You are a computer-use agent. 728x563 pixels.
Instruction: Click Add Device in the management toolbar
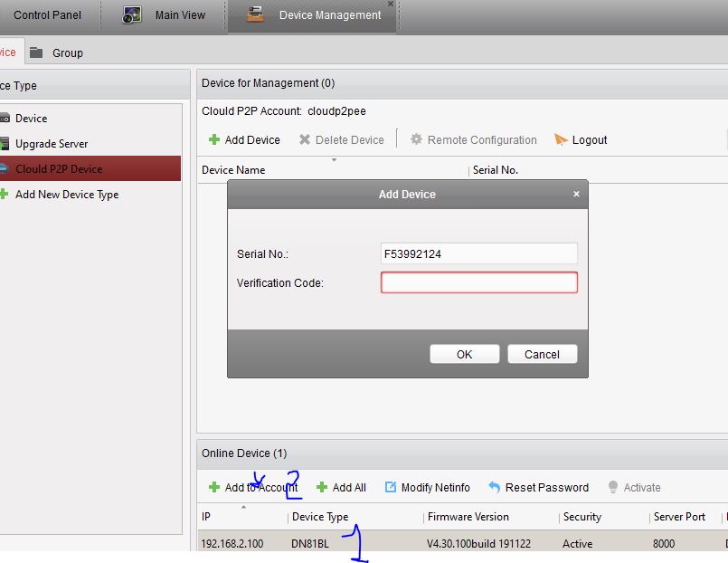pyautogui.click(x=244, y=139)
